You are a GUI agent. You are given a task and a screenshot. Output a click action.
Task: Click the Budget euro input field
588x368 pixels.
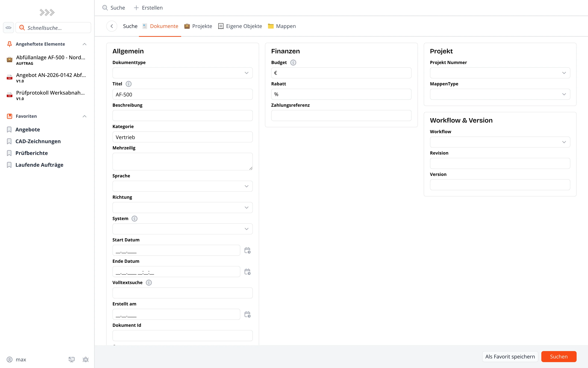tap(341, 73)
